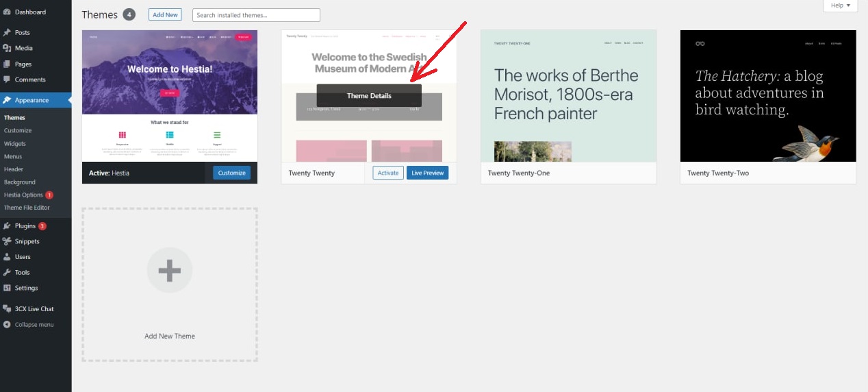Click the Twenty Twenty-Two theme name

pos(718,173)
